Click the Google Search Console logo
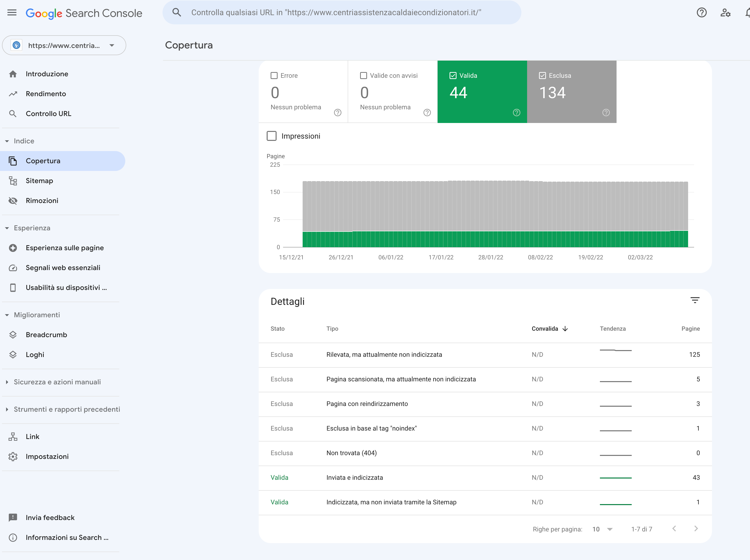The height and width of the screenshot is (560, 750). (x=84, y=13)
